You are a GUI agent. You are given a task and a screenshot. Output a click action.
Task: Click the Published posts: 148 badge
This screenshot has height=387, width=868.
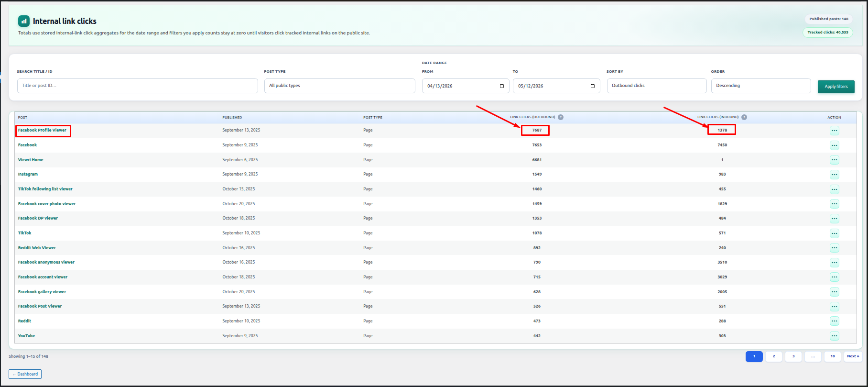pyautogui.click(x=829, y=19)
